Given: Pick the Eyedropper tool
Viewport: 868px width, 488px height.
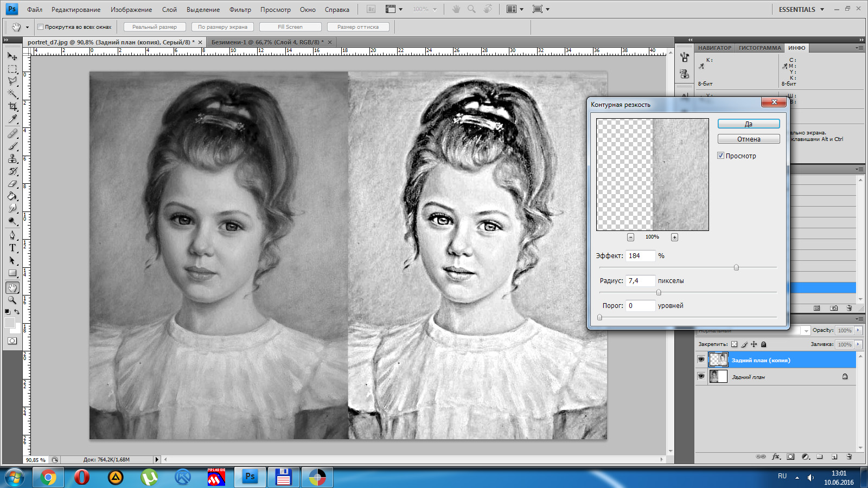Looking at the screenshot, I should 12,120.
